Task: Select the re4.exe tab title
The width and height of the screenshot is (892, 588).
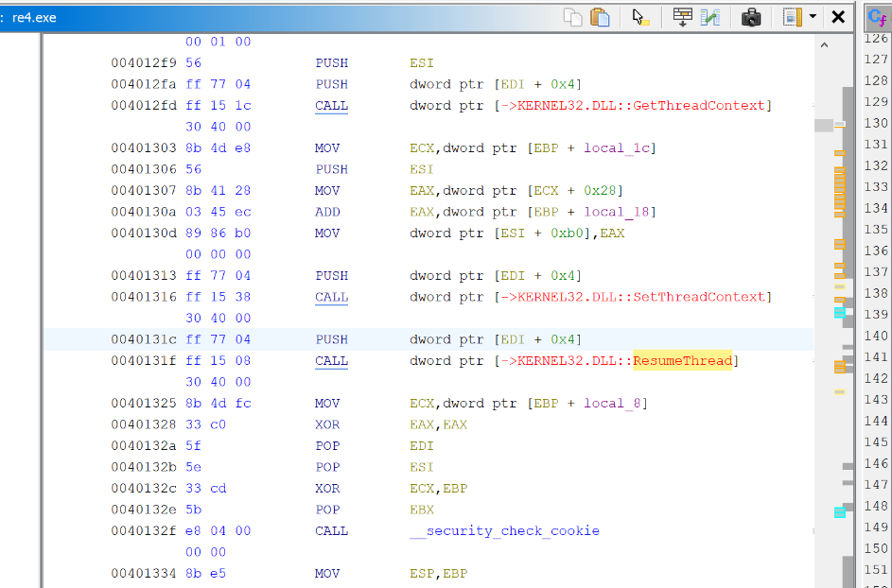Action: point(34,18)
